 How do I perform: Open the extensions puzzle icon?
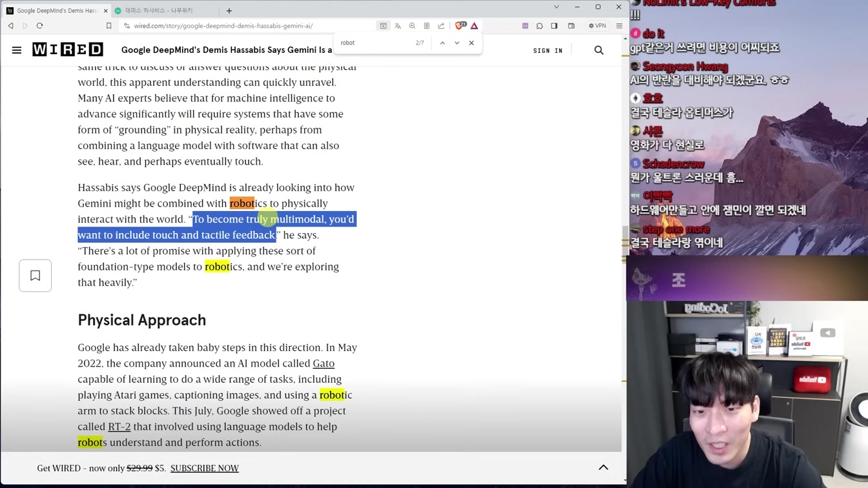coord(539,26)
